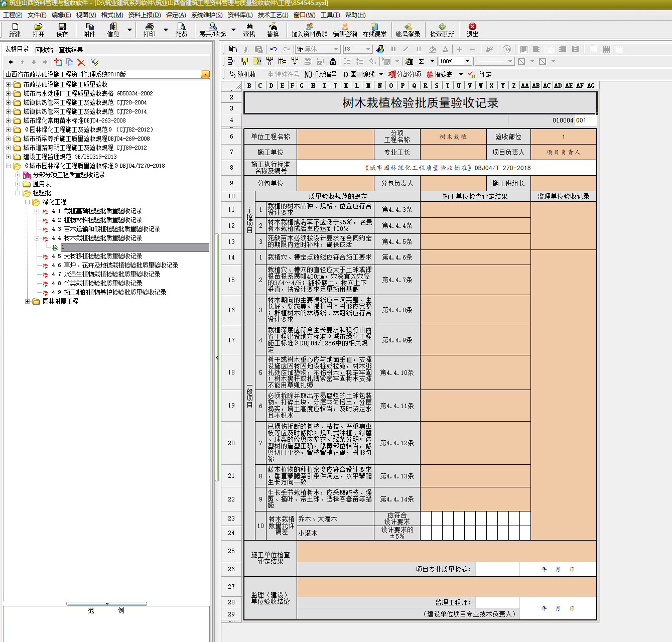Click the sum Σ icon
The width and height of the screenshot is (672, 642).
pyautogui.click(x=422, y=61)
